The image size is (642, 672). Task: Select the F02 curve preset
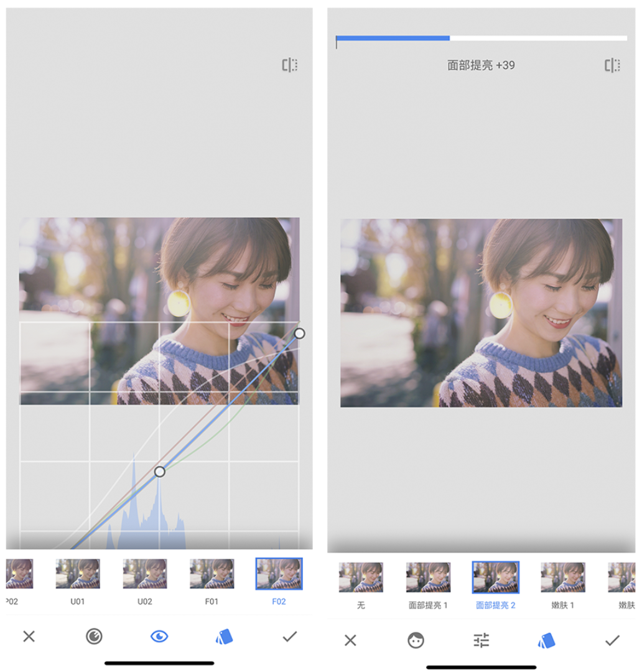(279, 574)
